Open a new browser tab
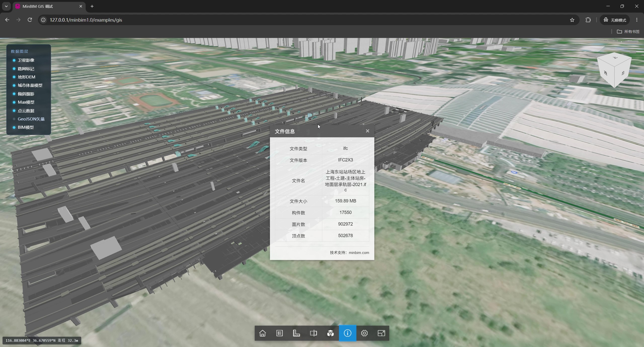 click(92, 6)
